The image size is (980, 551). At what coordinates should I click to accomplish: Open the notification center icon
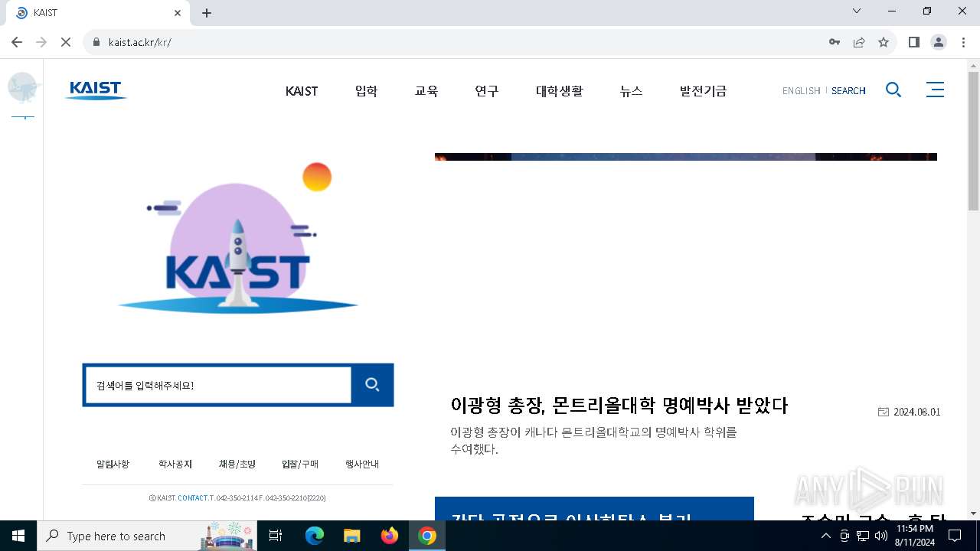tap(955, 536)
